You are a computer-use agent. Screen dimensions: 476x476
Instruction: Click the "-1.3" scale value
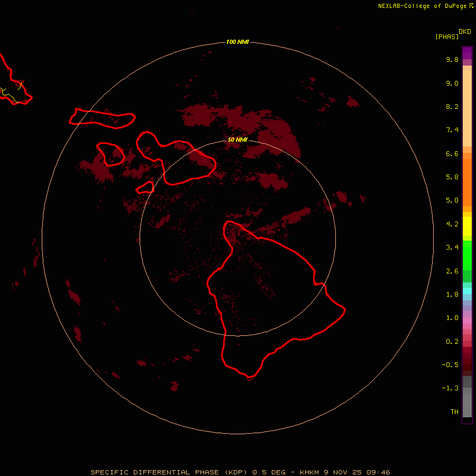[x=450, y=388]
